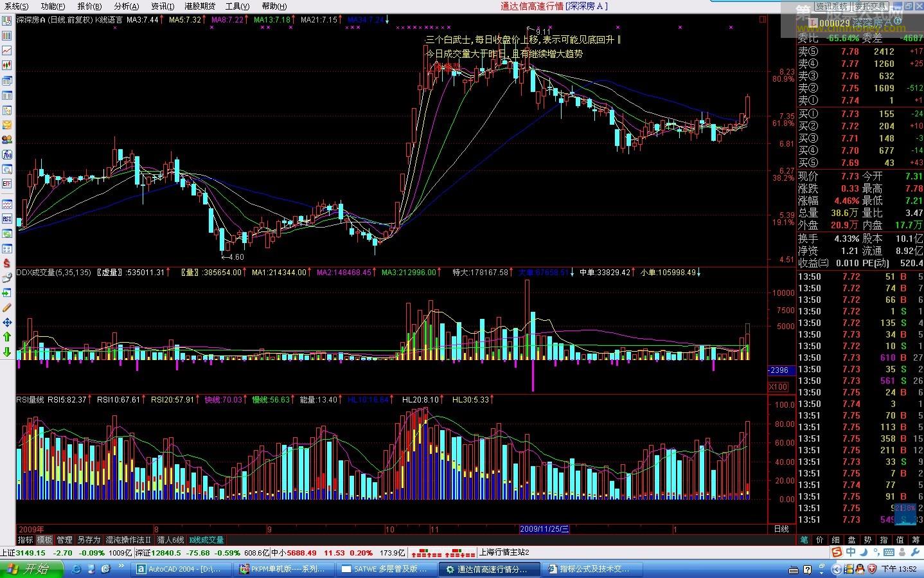Open the 帮助(H) menu

coord(274,6)
